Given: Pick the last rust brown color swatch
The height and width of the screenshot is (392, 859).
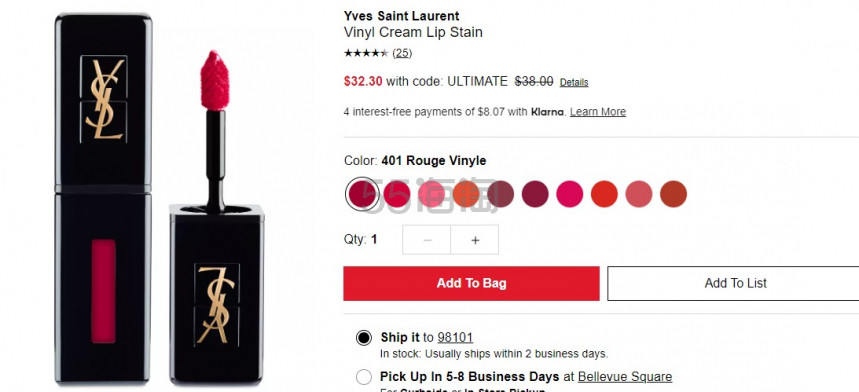Looking at the screenshot, I should tap(673, 194).
